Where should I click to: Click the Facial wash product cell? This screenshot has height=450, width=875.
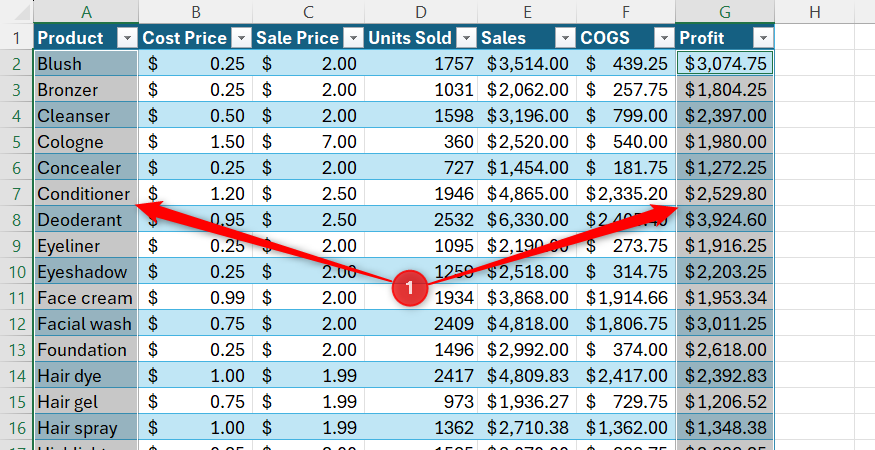coord(86,323)
